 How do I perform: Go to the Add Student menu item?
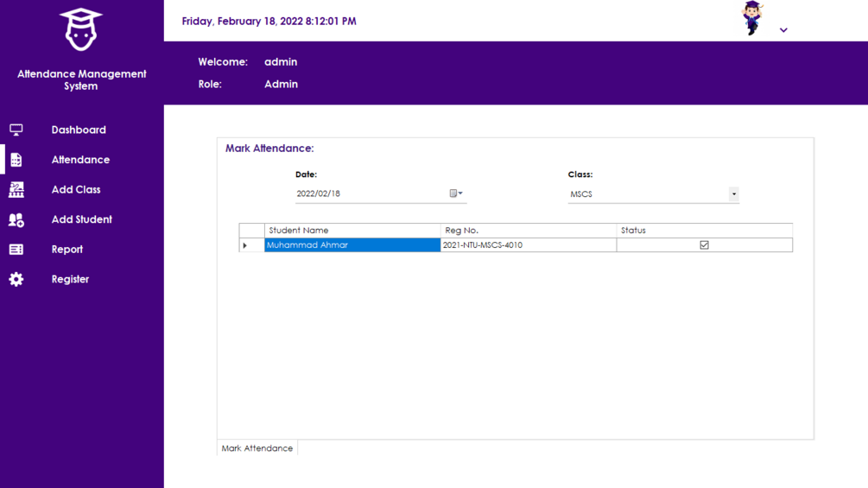coord(81,219)
